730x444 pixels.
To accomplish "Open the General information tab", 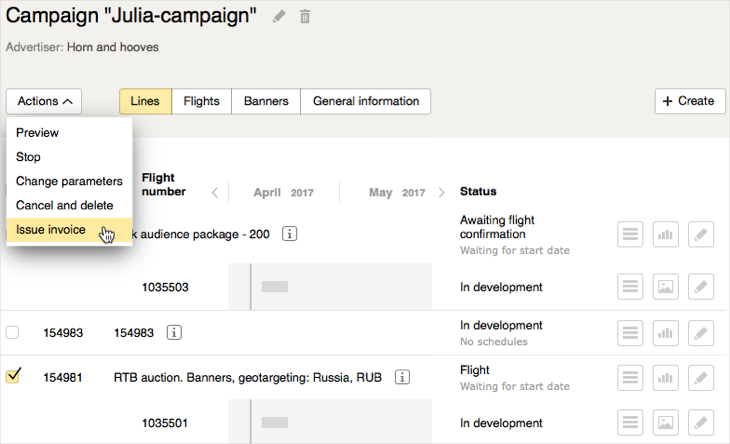I will tap(366, 101).
